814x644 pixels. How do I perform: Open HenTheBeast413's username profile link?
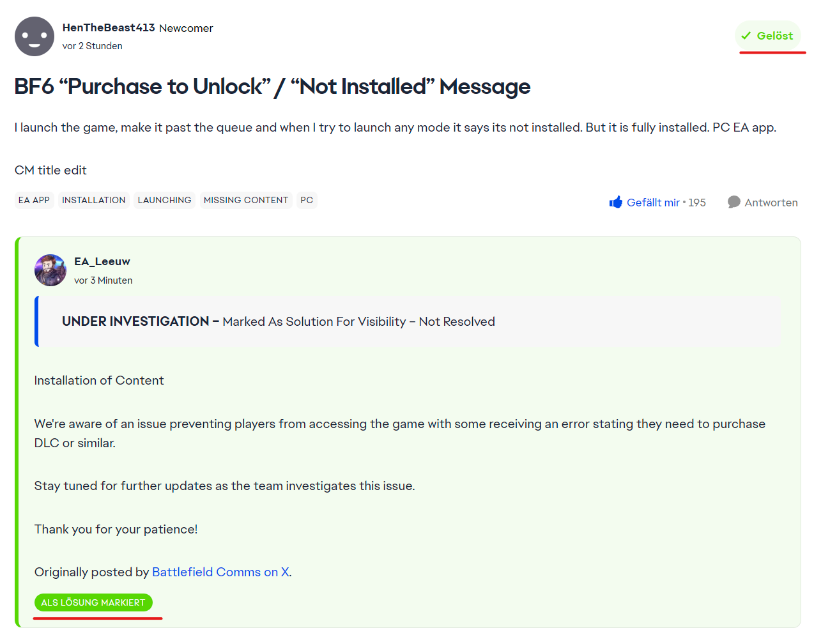tap(109, 27)
